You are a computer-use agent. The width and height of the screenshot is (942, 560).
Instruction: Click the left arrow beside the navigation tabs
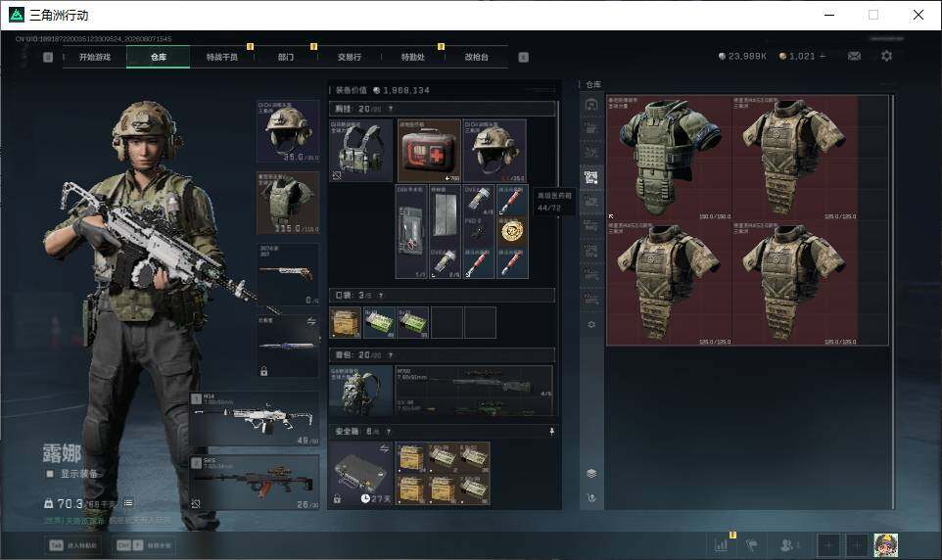(x=48, y=57)
